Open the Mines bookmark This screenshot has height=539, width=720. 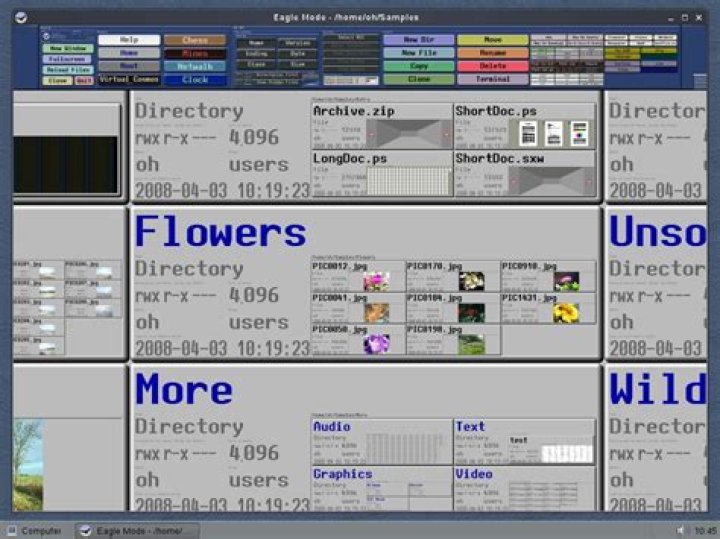(x=195, y=53)
